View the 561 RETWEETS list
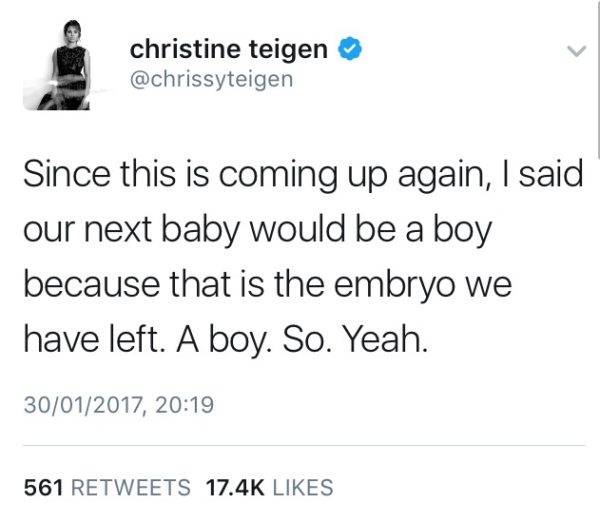Image resolution: width=600 pixels, height=522 pixels. (107, 488)
